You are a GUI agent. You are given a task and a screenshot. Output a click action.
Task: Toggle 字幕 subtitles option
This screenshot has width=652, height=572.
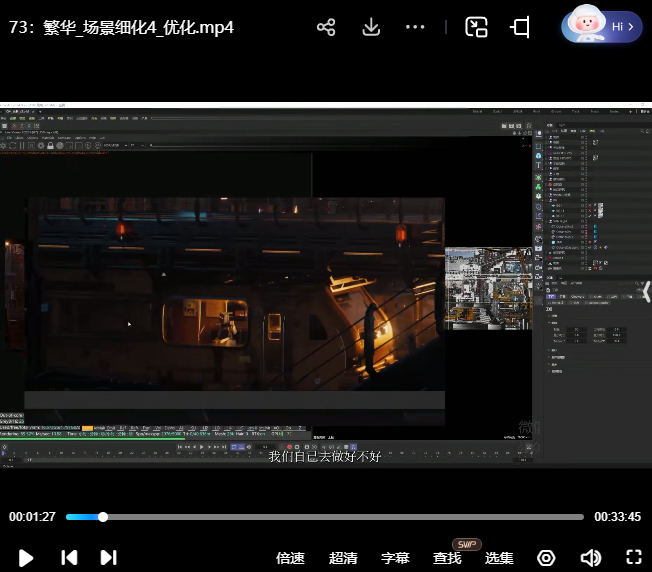[x=395, y=558]
